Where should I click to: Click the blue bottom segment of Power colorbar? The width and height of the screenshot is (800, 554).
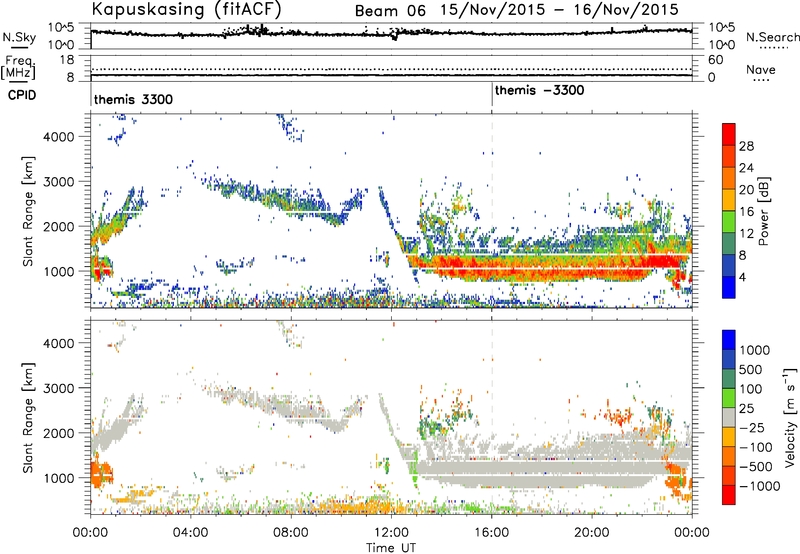click(x=729, y=289)
